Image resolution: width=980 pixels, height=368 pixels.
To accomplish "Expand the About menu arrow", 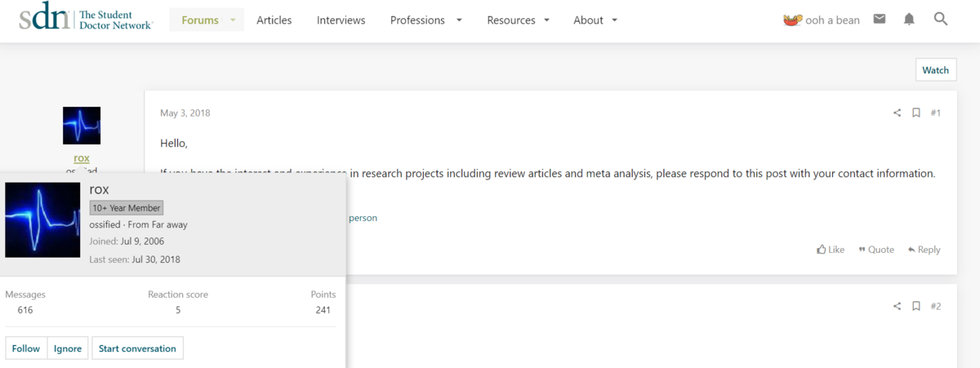I will (x=614, y=20).
